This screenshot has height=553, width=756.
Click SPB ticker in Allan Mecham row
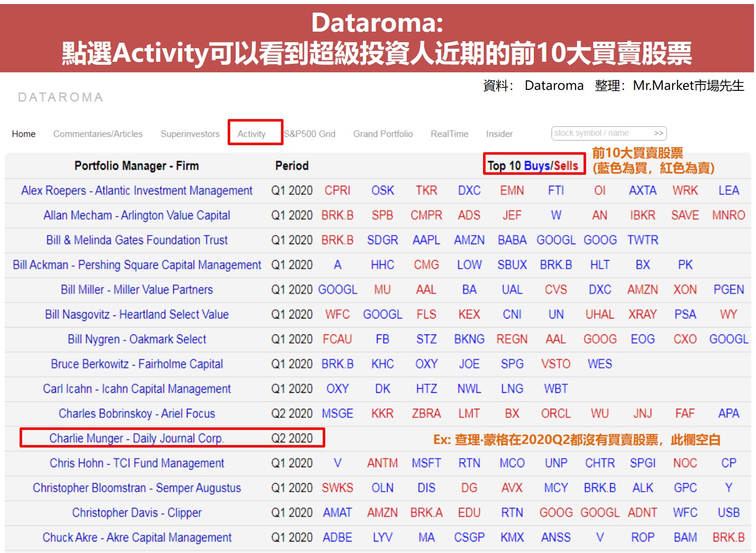383,215
